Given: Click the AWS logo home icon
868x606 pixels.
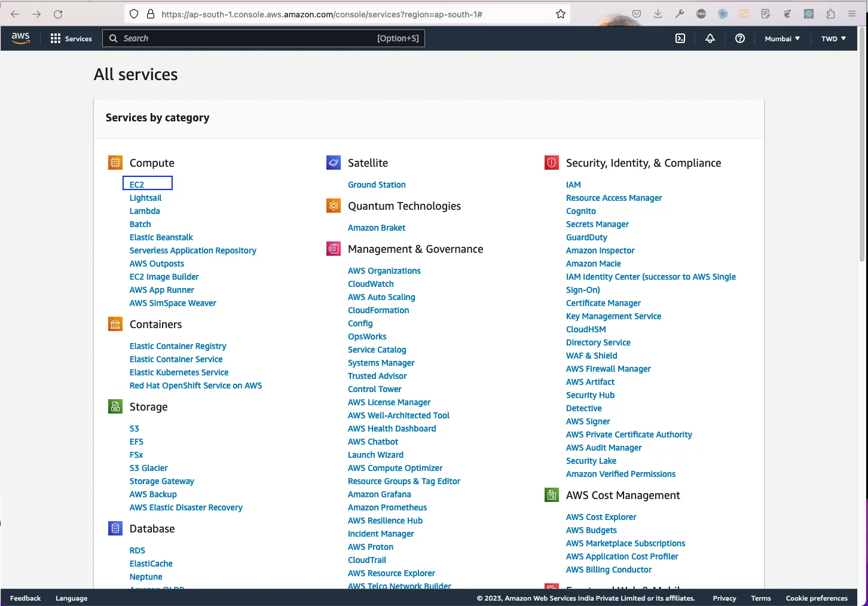Looking at the screenshot, I should point(20,38).
